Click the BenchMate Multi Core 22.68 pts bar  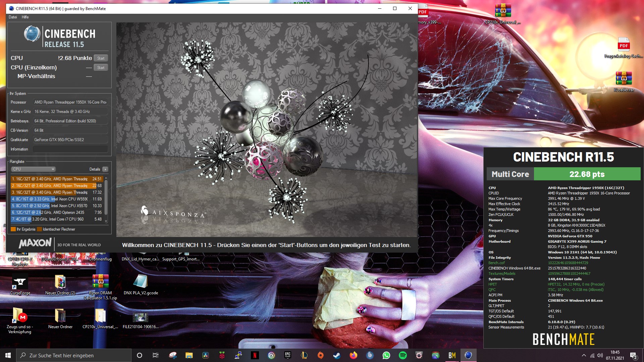click(563, 174)
